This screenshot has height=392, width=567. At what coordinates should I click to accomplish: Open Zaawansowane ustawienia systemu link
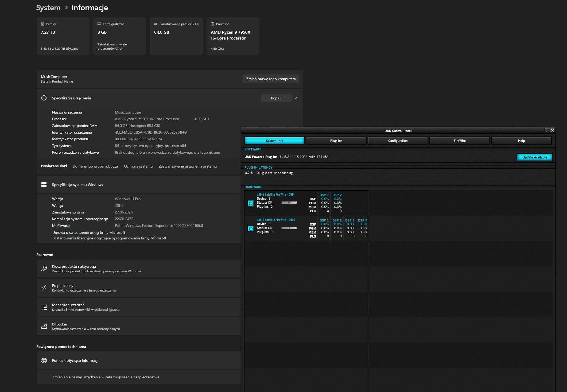[x=188, y=166]
